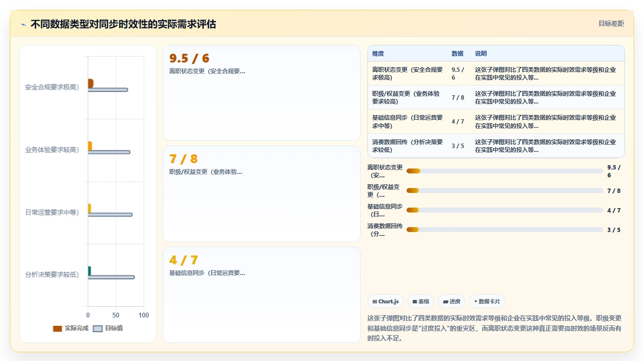Click the title 不同数据类型对同步时效性的实际需求评估
Image resolution: width=644 pixels, height=361 pixels.
(x=123, y=24)
